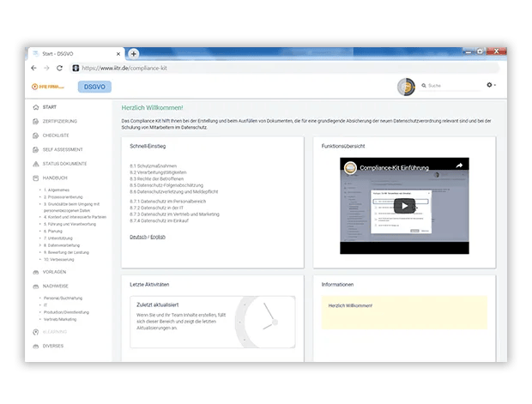The width and height of the screenshot is (532, 404).
Task: Open the settings gear dropdown
Action: point(491,86)
